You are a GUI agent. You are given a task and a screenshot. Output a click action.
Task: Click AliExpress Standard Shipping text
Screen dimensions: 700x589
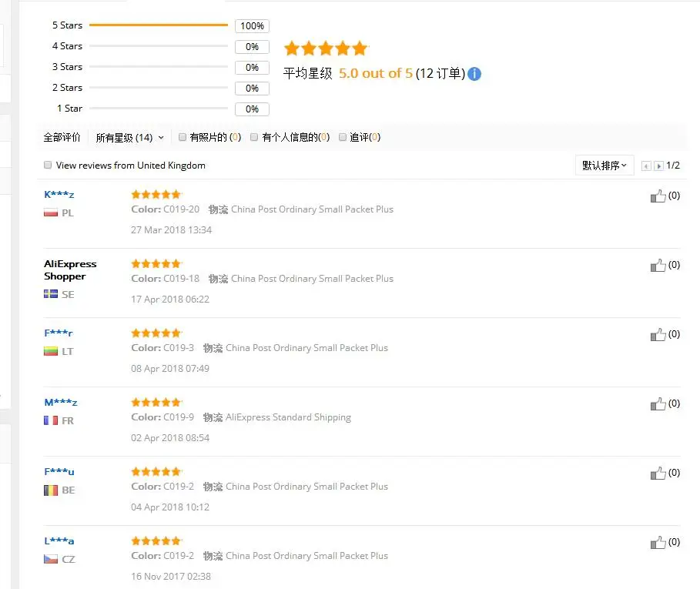pos(288,417)
